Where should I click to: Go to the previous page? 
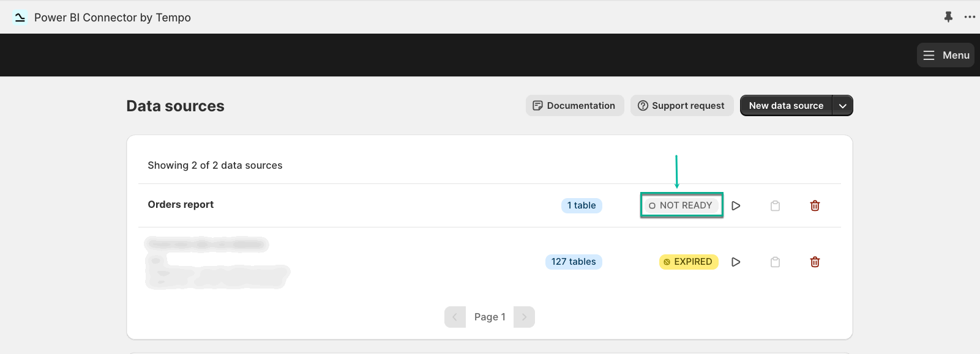pyautogui.click(x=455, y=317)
